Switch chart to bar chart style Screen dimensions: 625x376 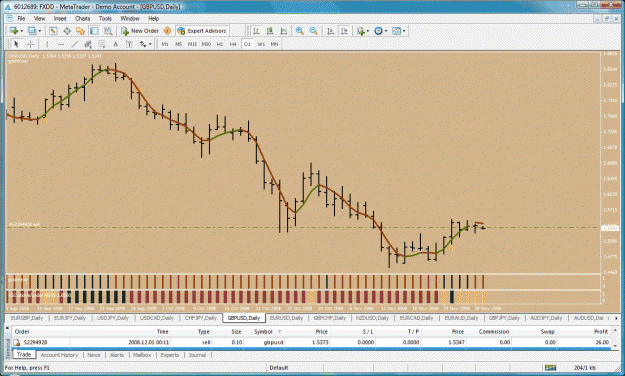[256, 31]
